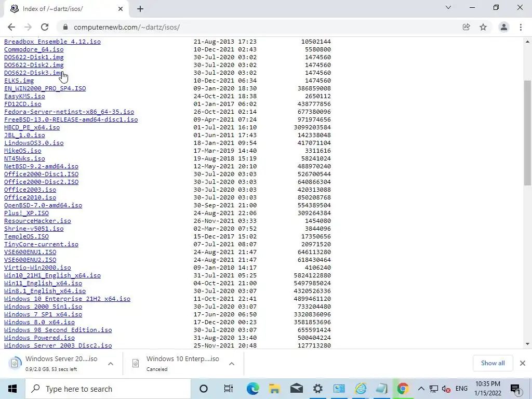Switch the ENG input language indicator
This screenshot has height=399, width=532.
(x=461, y=389)
